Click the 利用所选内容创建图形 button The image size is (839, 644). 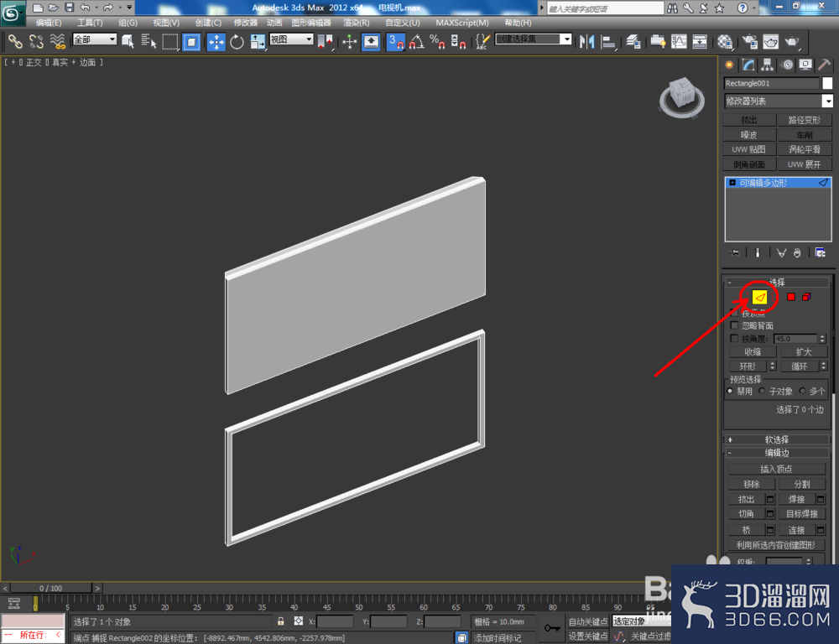click(x=776, y=545)
